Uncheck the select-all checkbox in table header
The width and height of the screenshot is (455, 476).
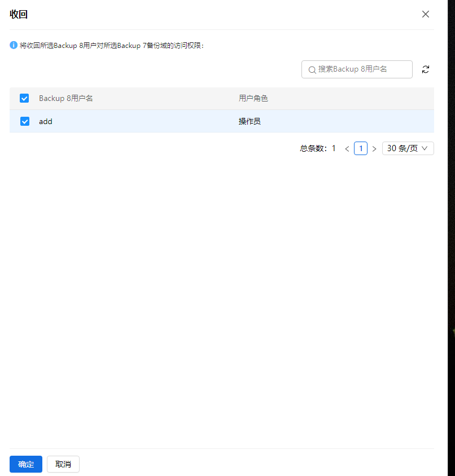click(24, 98)
